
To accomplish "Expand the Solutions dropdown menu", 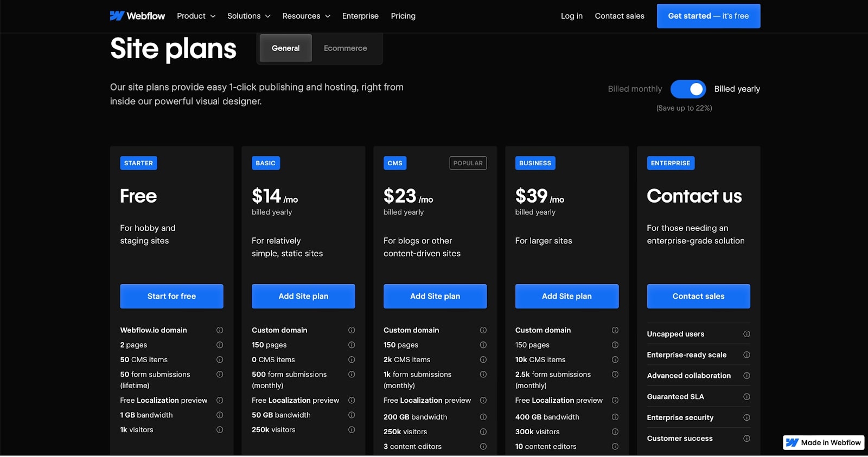I will (x=249, y=16).
